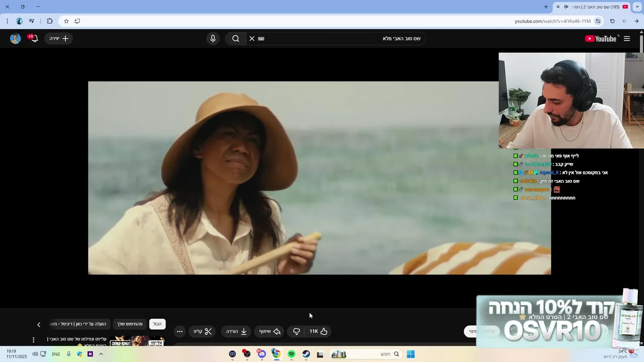Open Spotify from the taskbar
The width and height of the screenshot is (644, 362).
[x=291, y=354]
